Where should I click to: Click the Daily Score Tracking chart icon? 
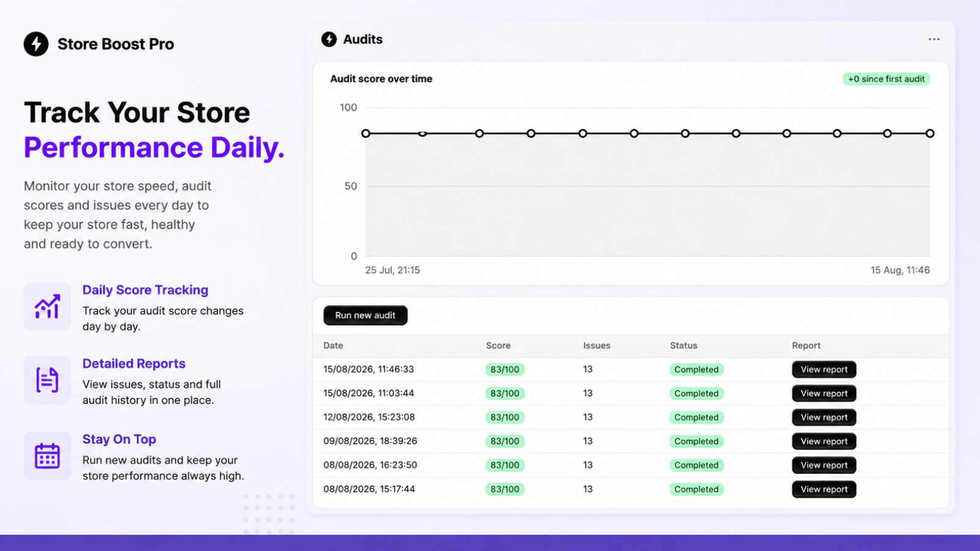click(x=47, y=306)
